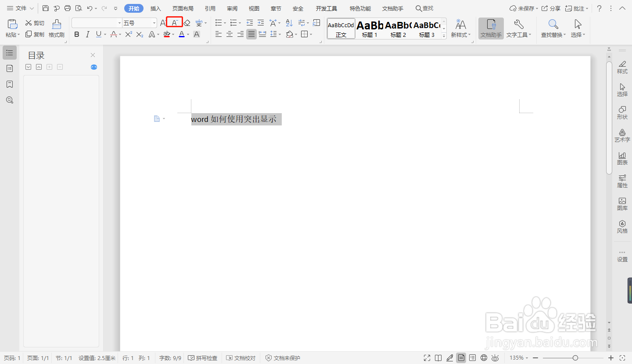
Task: Open Print Preview from quick access bar
Action: click(x=79, y=8)
